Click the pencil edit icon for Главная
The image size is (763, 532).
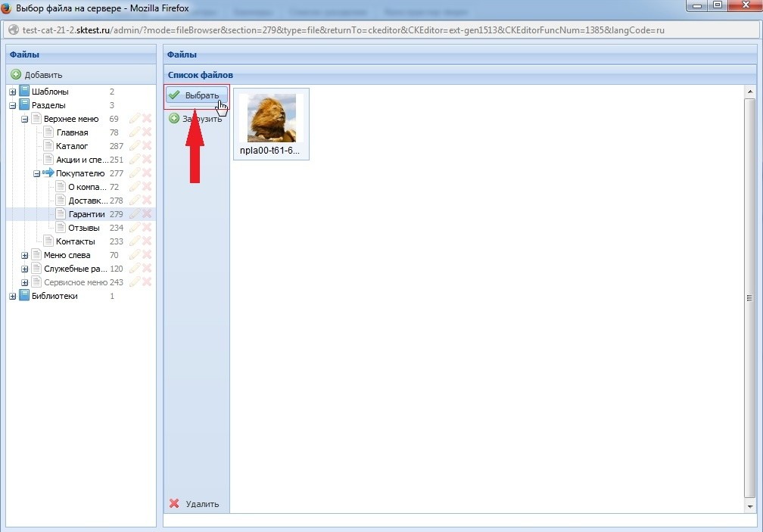(x=135, y=133)
